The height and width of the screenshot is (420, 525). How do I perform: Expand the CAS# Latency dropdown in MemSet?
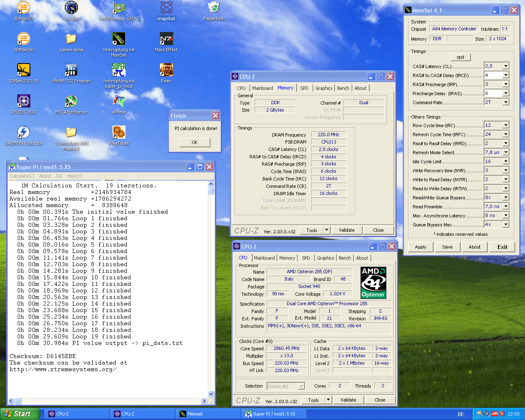[x=506, y=66]
